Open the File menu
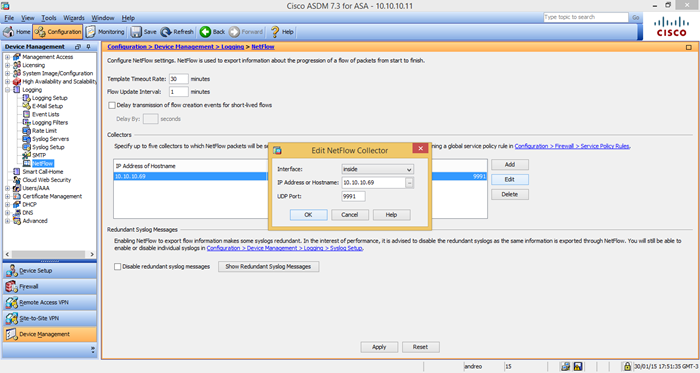700x373 pixels. click(9, 18)
